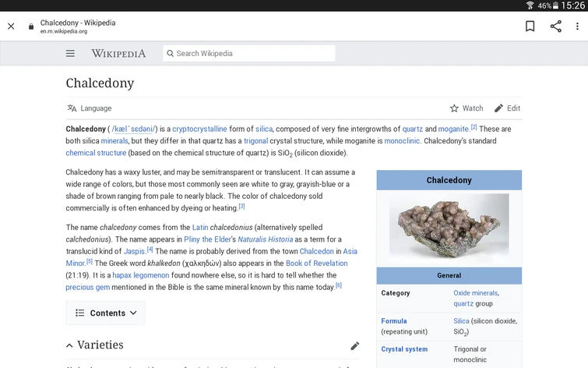Jump to citation [5]
The width and height of the screenshot is (588, 368).
pyautogui.click(x=90, y=261)
